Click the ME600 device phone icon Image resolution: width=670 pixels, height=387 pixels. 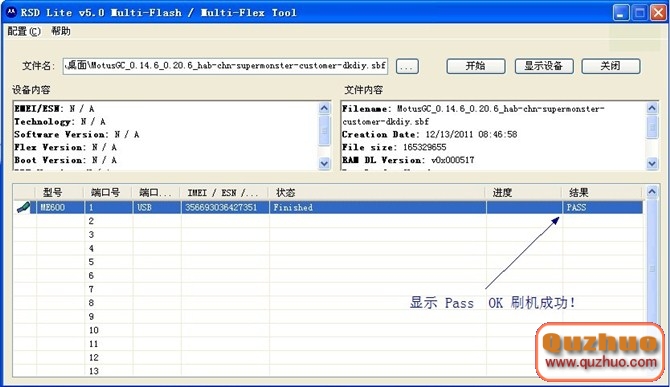click(23, 207)
